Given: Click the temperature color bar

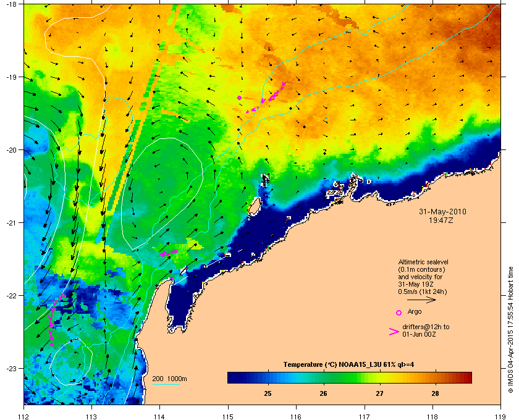Looking at the screenshot, I should tap(350, 377).
